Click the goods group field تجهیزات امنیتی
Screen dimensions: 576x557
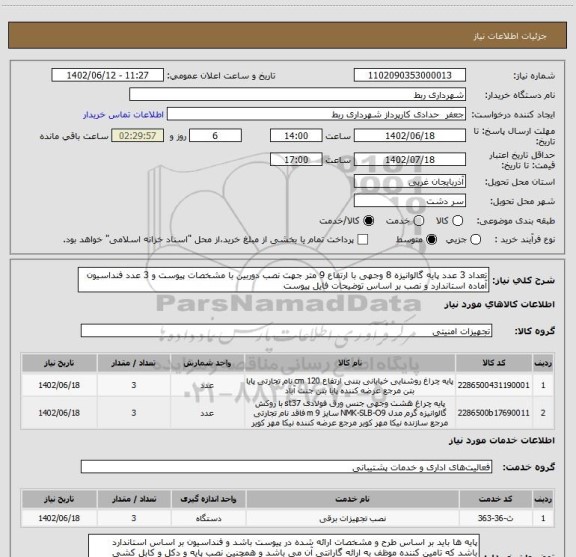point(286,331)
